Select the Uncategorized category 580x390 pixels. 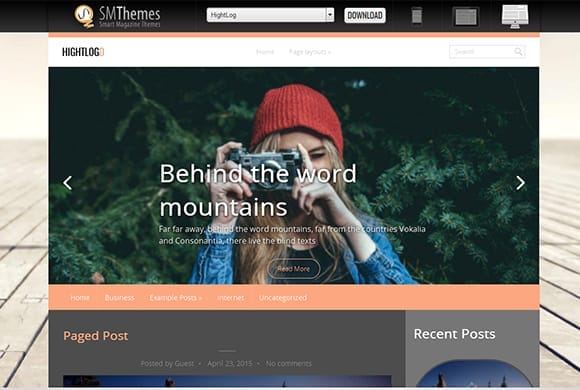[x=283, y=297]
